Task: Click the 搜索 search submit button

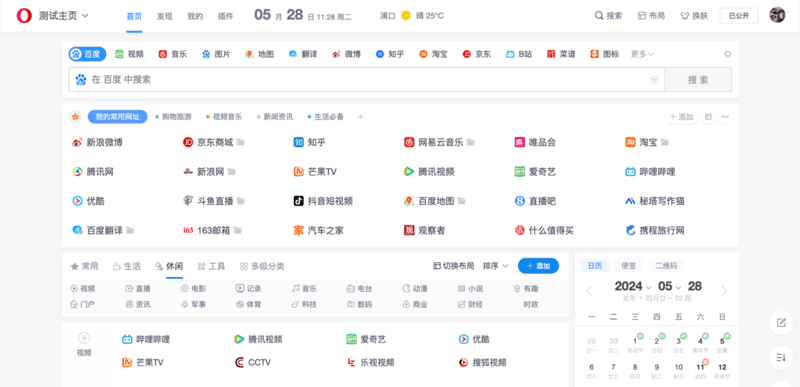Action: (x=698, y=80)
